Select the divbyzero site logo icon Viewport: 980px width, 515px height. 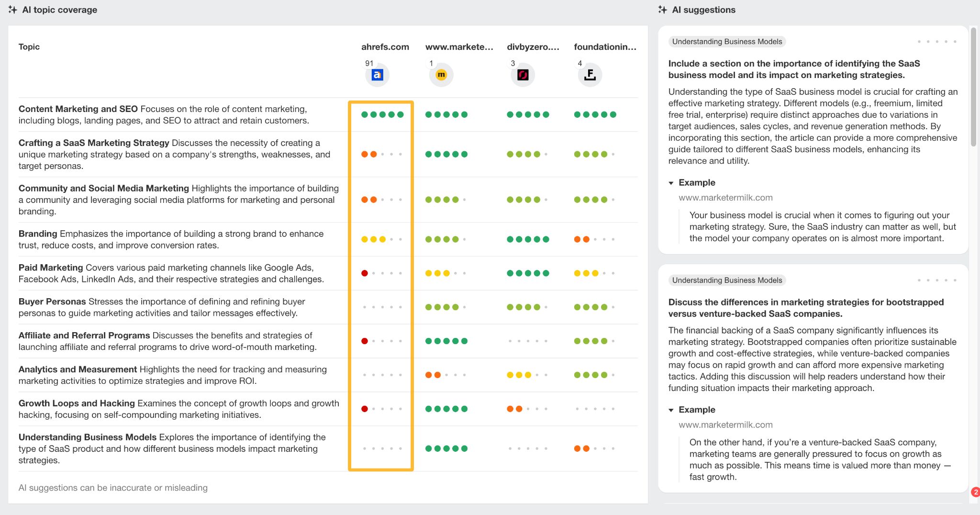(522, 75)
